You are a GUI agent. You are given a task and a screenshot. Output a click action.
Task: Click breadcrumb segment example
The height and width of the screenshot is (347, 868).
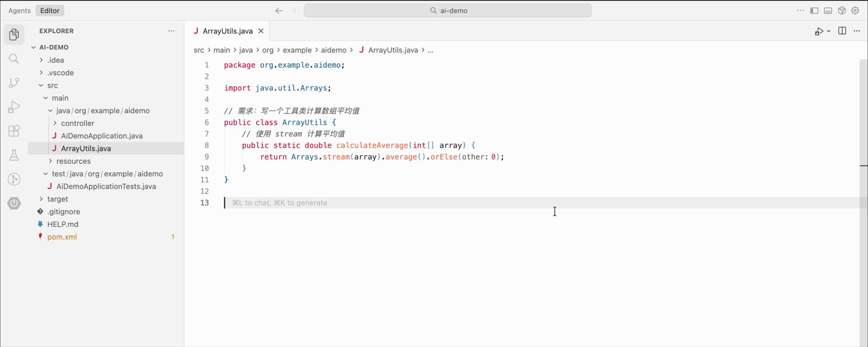(x=297, y=50)
